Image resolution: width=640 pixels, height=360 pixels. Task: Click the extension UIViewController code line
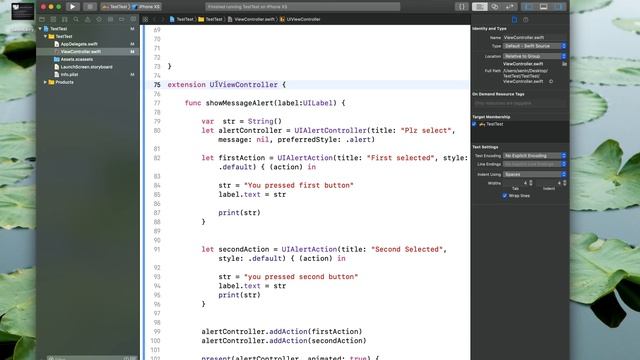point(227,85)
